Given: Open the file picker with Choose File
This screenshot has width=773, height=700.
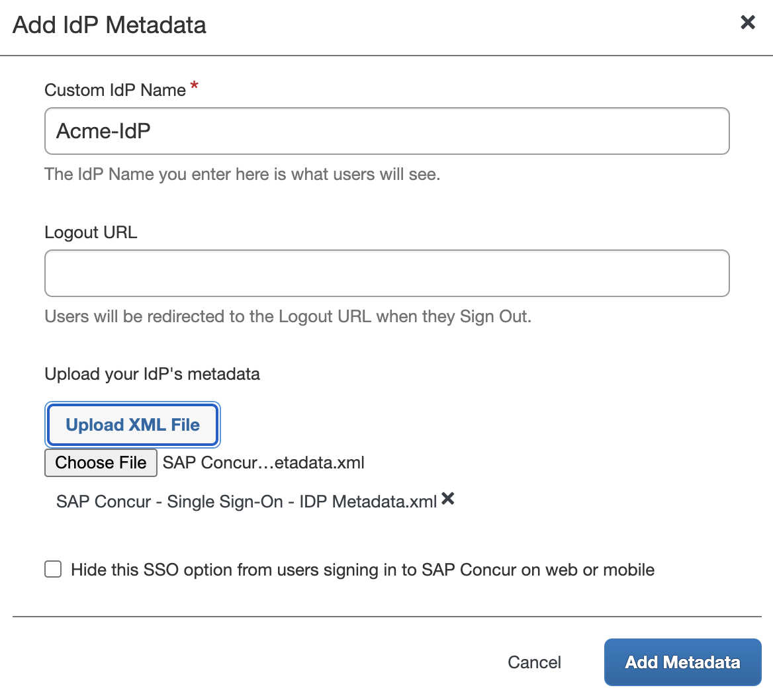Looking at the screenshot, I should tap(100, 462).
